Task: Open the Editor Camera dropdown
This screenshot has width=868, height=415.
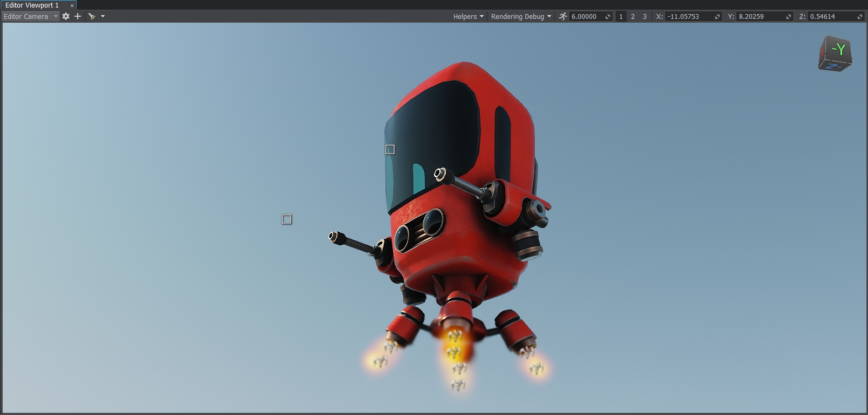Action: [x=30, y=16]
